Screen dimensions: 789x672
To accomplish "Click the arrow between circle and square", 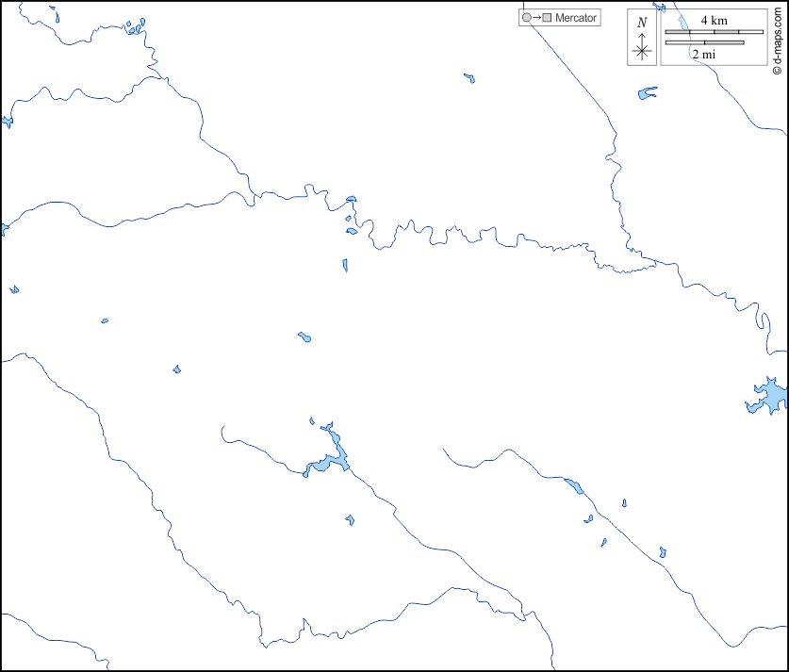I will [x=536, y=18].
